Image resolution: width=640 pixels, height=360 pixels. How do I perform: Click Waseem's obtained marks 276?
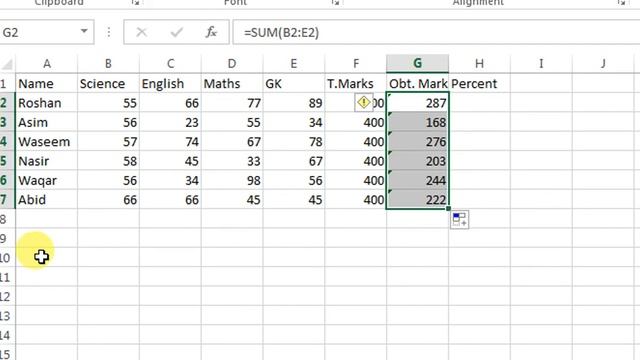(x=418, y=142)
